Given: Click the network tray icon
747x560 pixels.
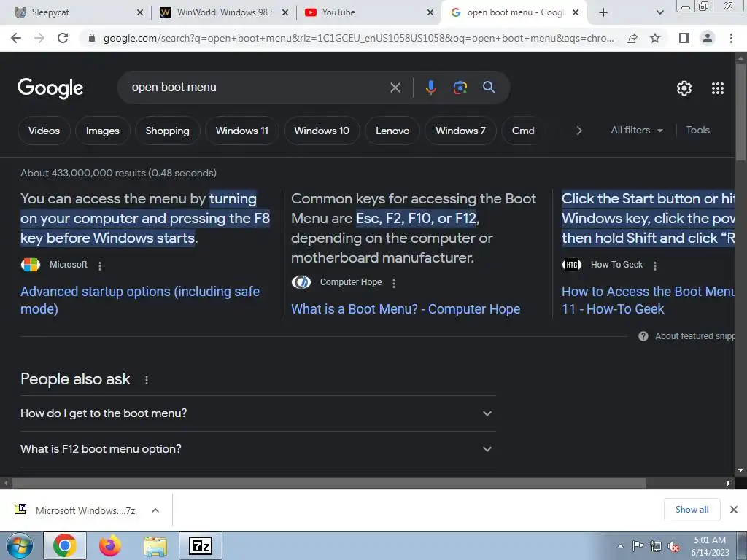Looking at the screenshot, I should [x=656, y=547].
